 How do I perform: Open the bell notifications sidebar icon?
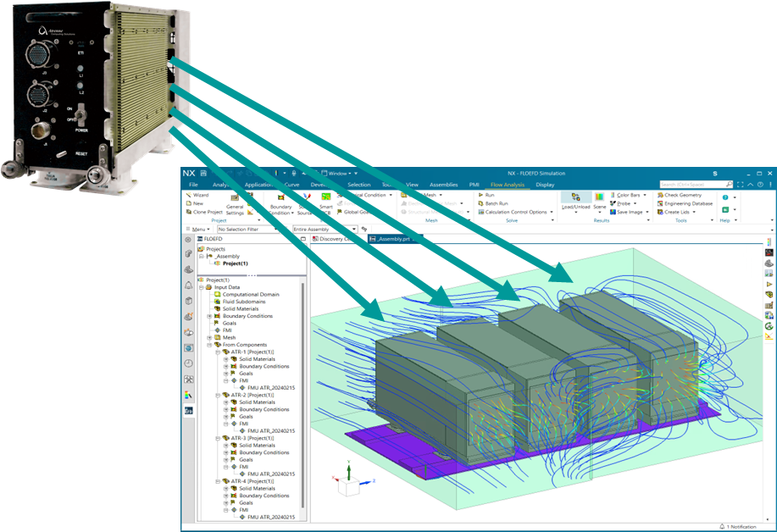point(189,285)
